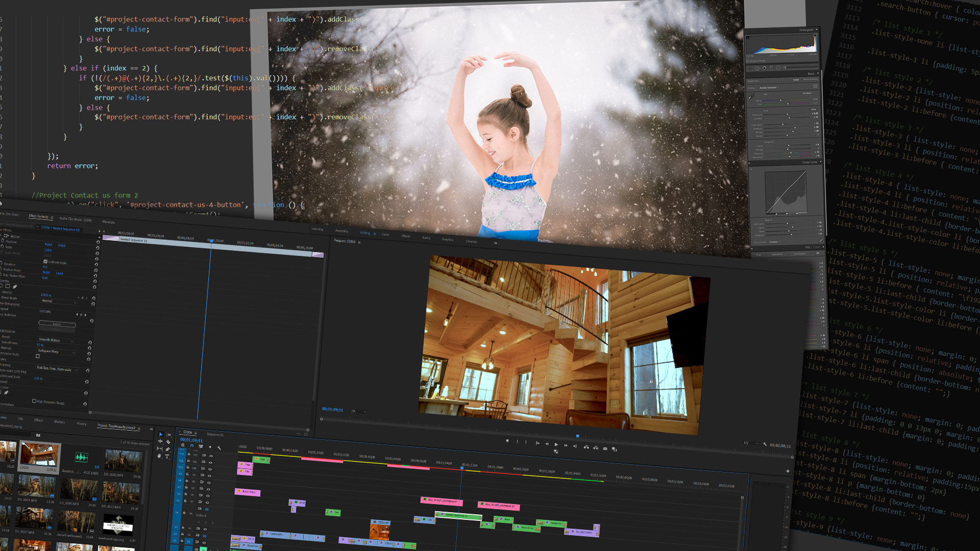Select the Selection tool in Premiere toolbar

point(161,434)
